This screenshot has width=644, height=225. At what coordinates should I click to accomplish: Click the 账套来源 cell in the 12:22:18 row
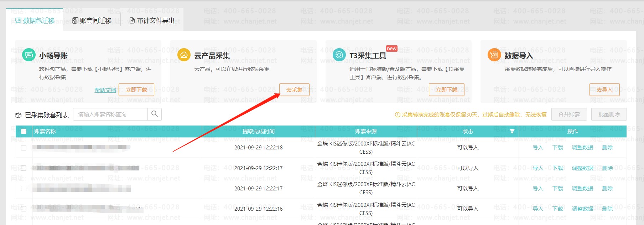click(x=366, y=148)
